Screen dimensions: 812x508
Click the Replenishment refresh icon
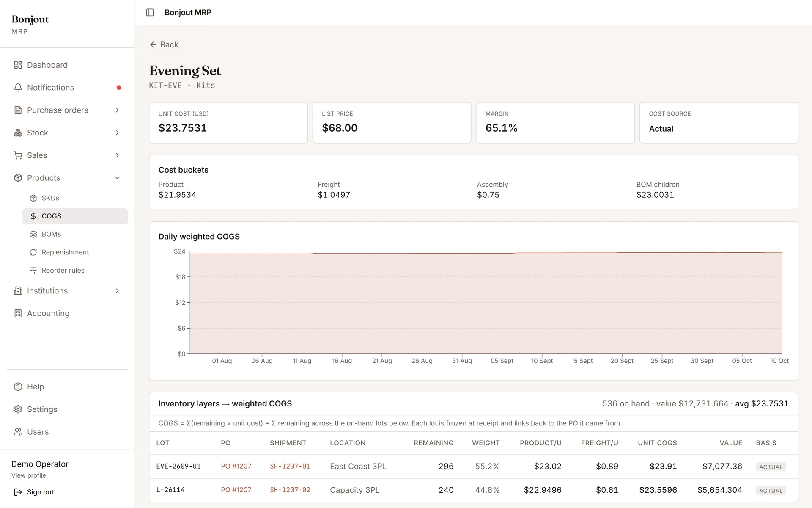[33, 252]
